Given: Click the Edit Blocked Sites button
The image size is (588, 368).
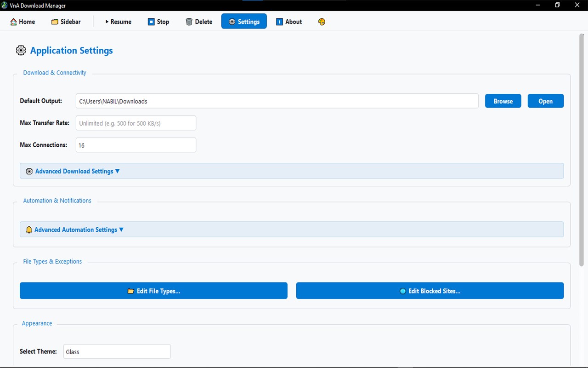Looking at the screenshot, I should click(430, 291).
